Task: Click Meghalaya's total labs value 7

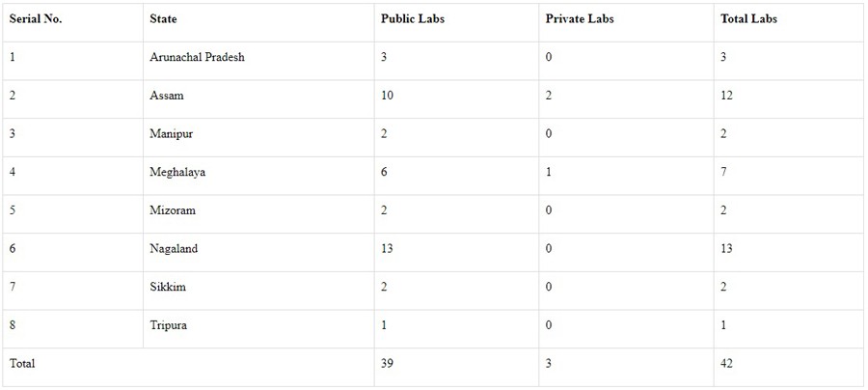Action: (723, 172)
